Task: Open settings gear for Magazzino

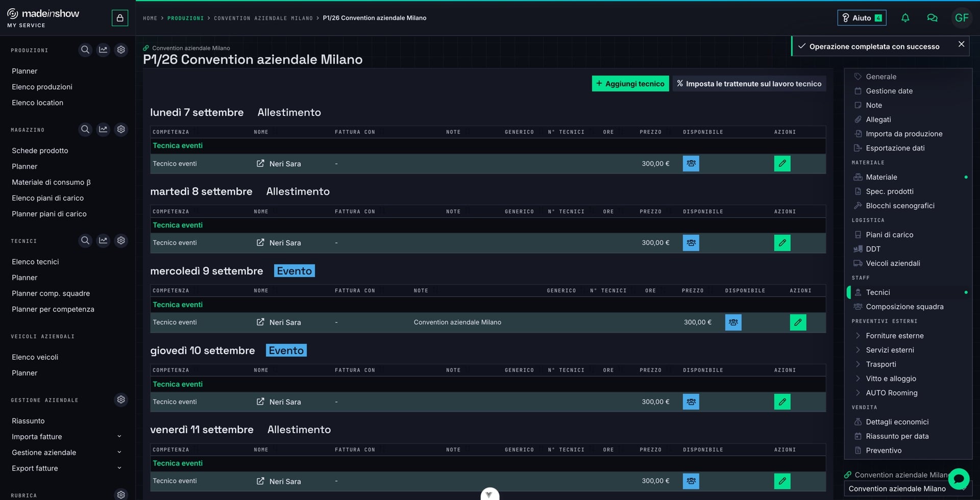Action: [121, 130]
